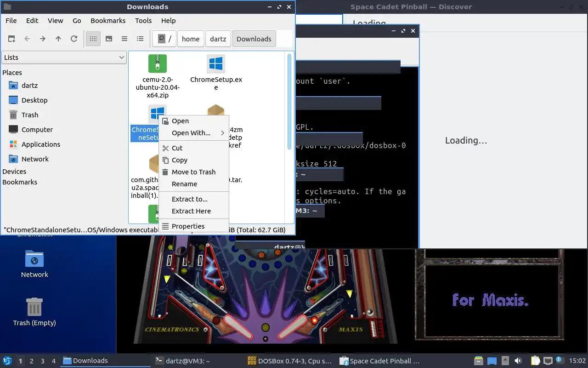
Task: Navigate to home path segment
Action: pyautogui.click(x=191, y=39)
